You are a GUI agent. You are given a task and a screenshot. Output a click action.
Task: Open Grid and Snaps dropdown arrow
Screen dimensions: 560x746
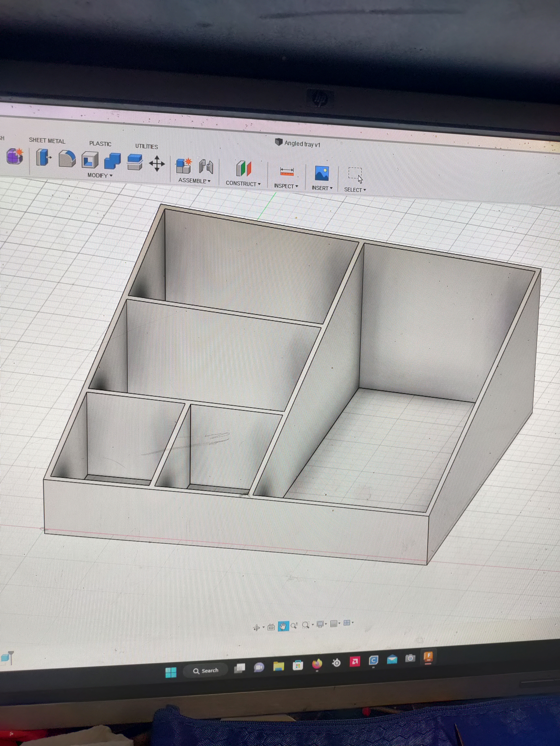pos(340,623)
